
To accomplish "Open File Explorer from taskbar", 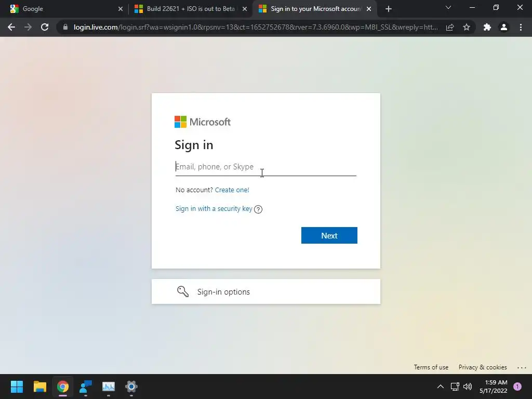I will click(39, 387).
